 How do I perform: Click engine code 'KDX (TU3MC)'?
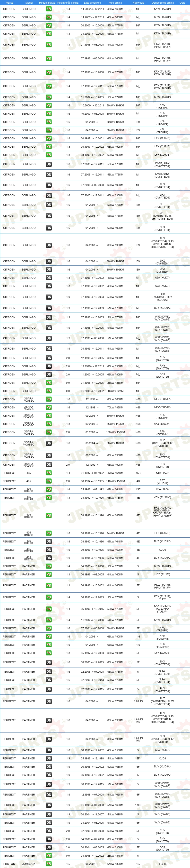pos(162,497)
